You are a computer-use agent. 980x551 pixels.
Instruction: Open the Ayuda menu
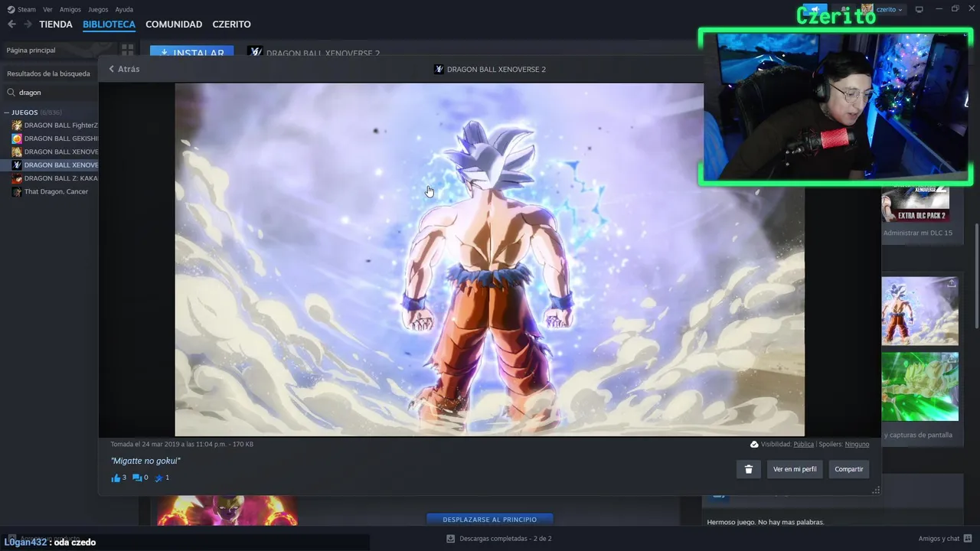tap(124, 9)
